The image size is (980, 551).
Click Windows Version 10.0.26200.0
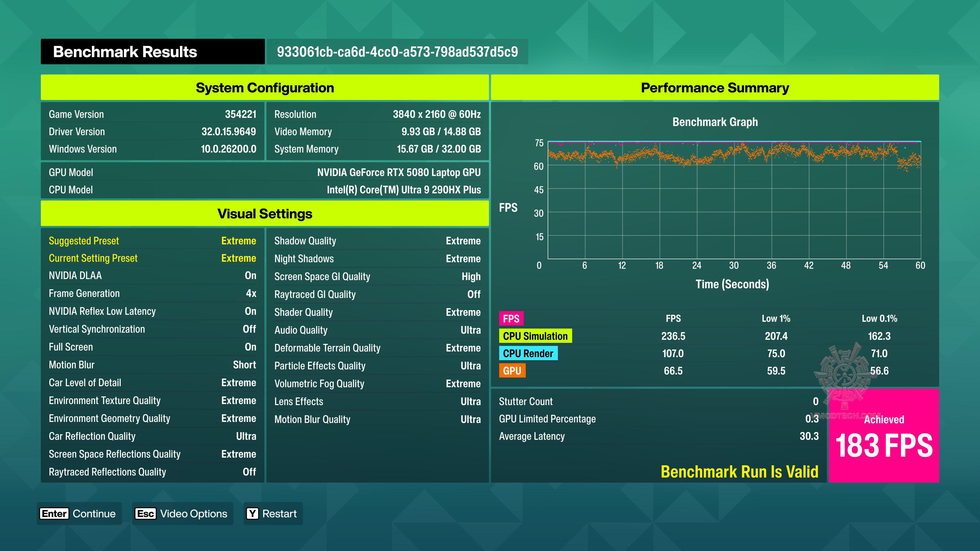[229, 149]
